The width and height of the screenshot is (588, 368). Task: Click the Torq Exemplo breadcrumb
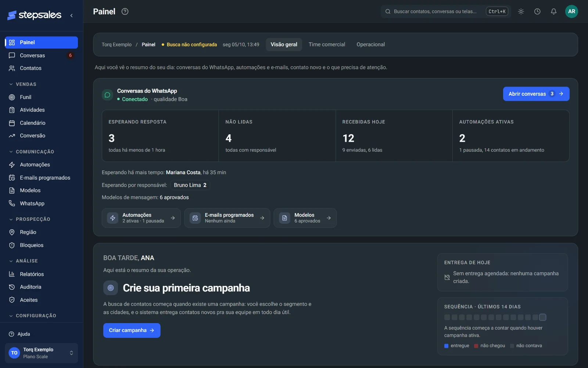[x=116, y=45]
